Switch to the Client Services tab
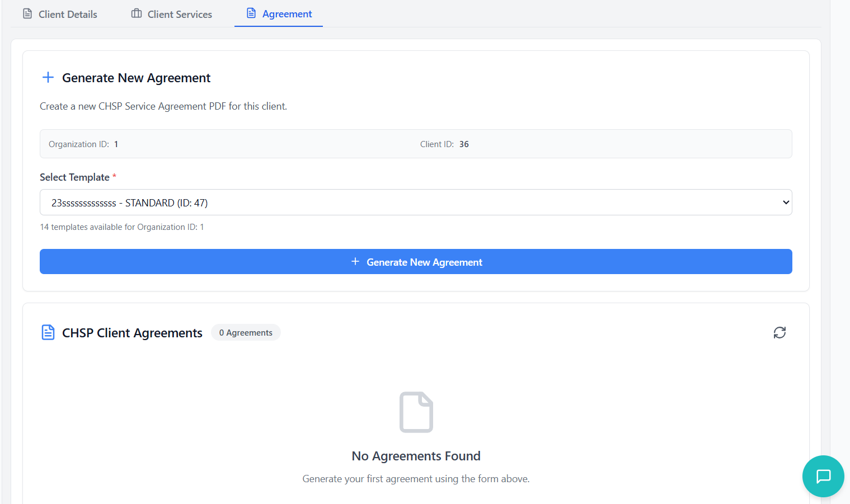 (x=179, y=15)
